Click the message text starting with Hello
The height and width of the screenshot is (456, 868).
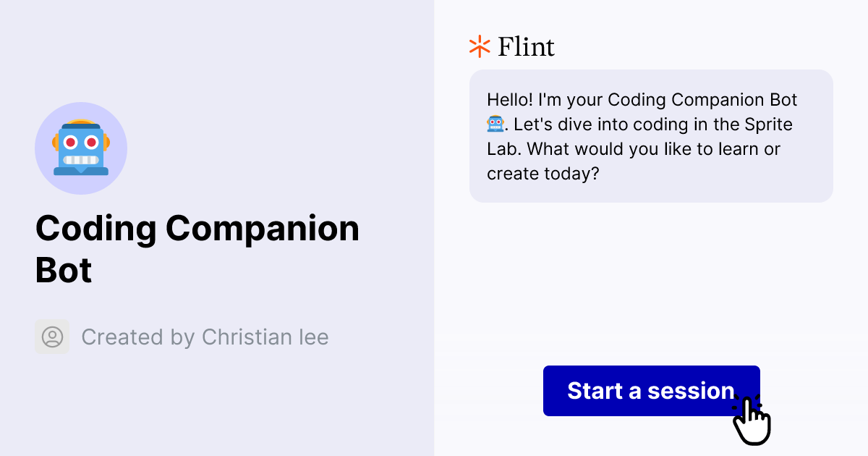tap(644, 136)
